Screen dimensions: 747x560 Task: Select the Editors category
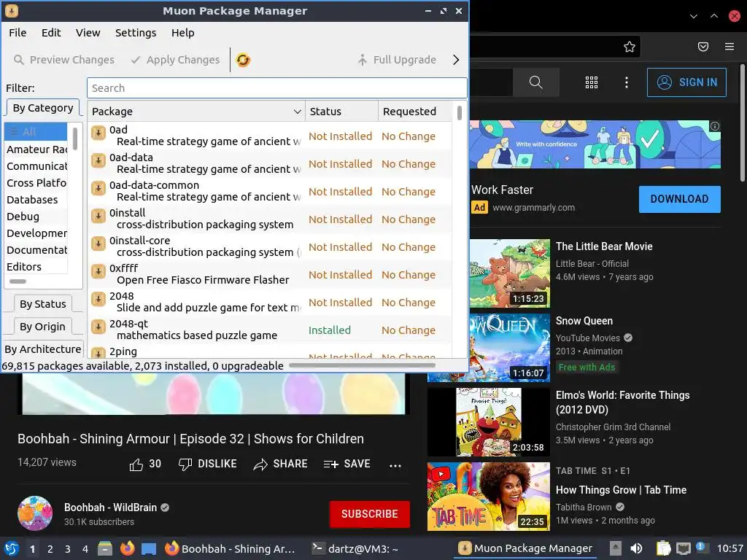tap(36, 267)
